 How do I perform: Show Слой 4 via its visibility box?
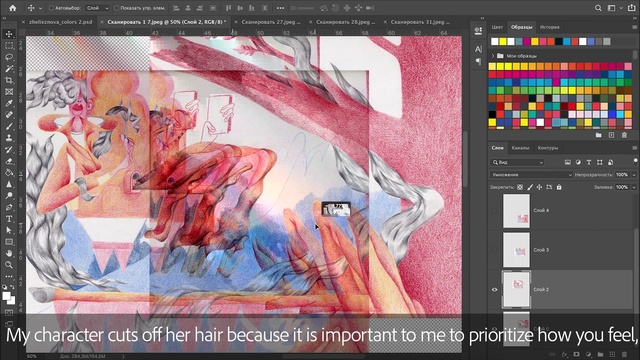click(x=495, y=211)
